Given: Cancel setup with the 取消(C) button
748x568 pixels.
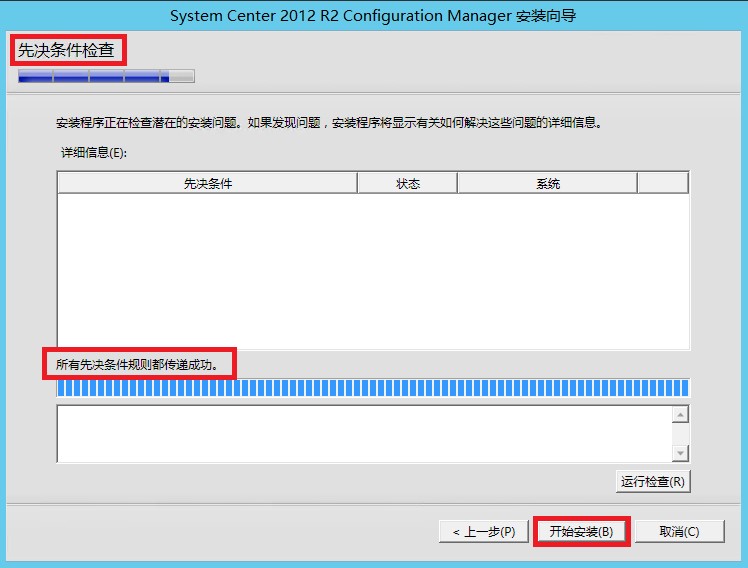Looking at the screenshot, I should coord(679,531).
